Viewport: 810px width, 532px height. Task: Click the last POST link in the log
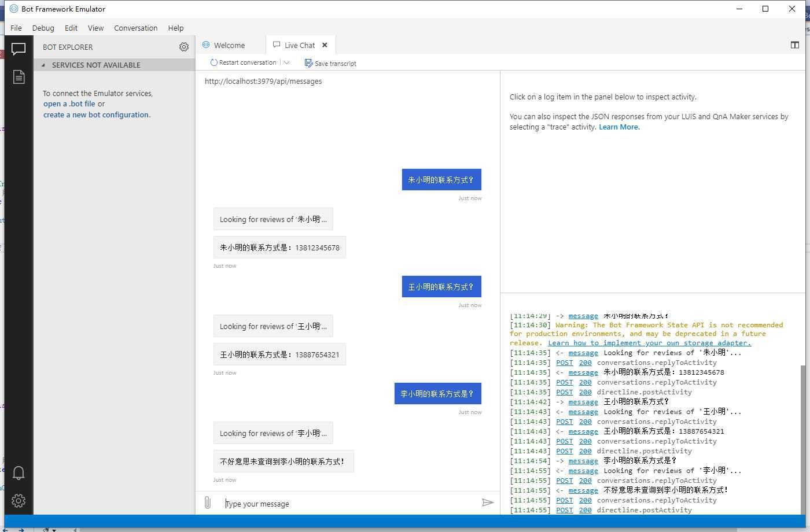(564, 510)
